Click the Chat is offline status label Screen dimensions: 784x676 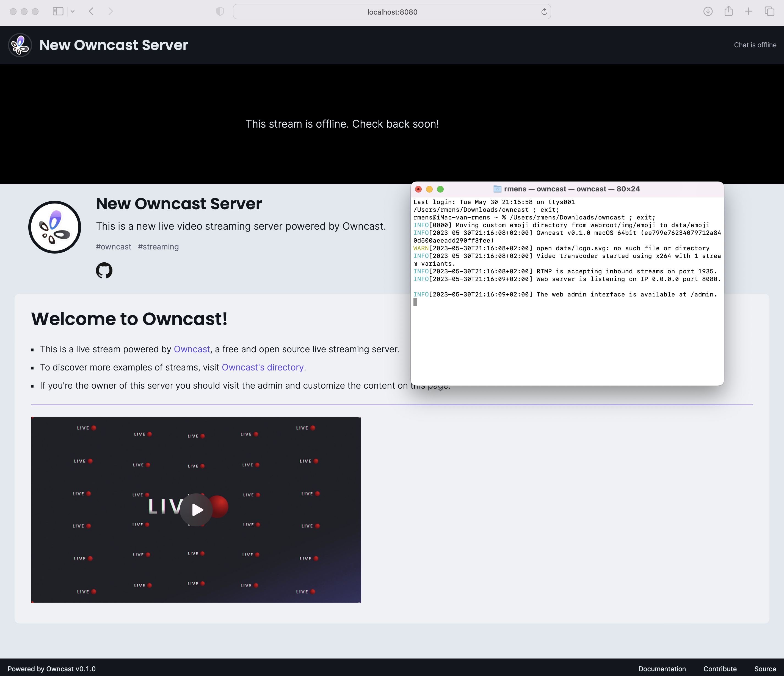click(755, 45)
